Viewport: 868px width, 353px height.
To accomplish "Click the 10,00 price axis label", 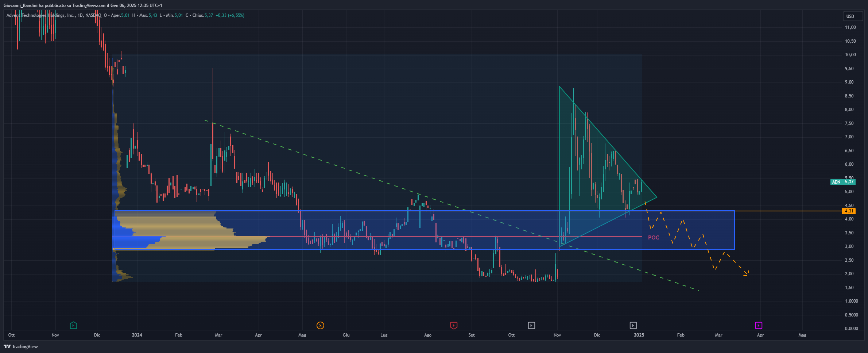I will [850, 55].
